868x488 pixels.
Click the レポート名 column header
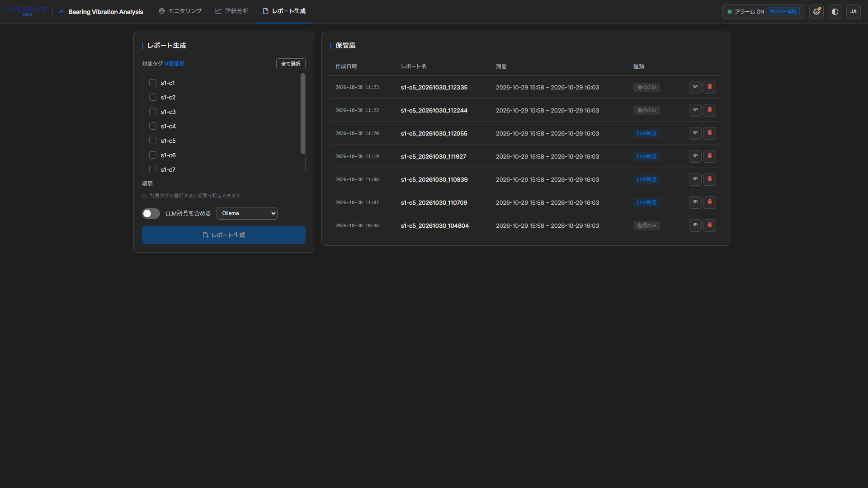(x=414, y=66)
